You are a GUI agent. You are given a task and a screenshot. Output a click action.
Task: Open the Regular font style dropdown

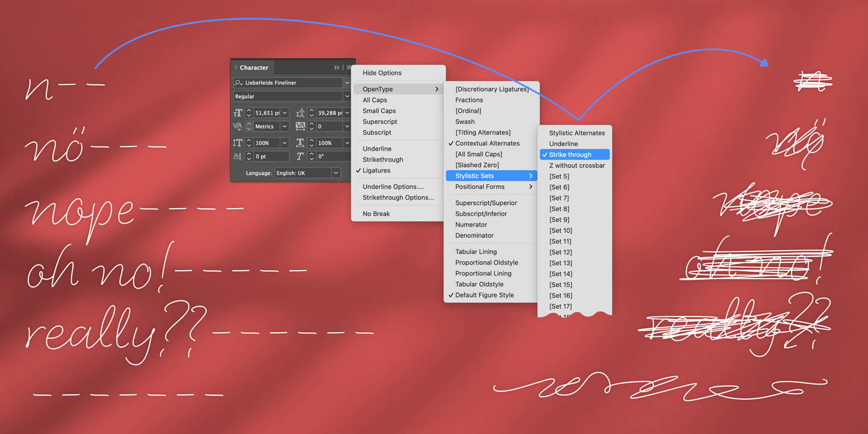click(347, 96)
